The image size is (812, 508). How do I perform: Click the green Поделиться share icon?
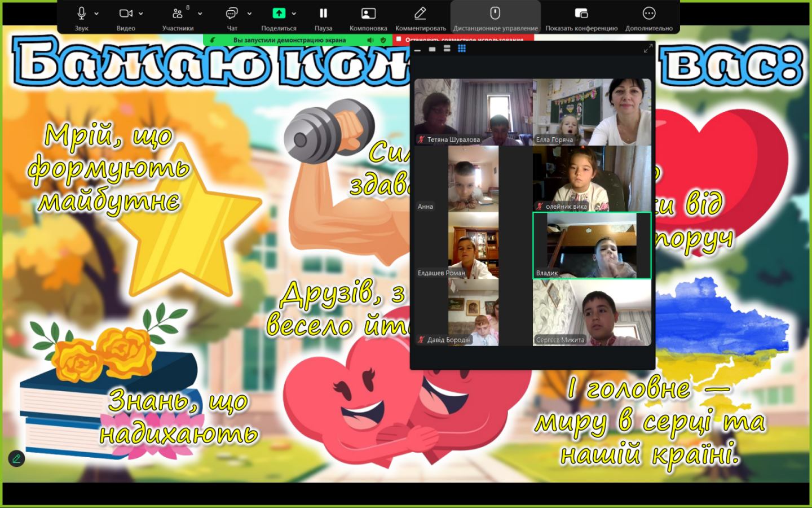[x=279, y=14]
